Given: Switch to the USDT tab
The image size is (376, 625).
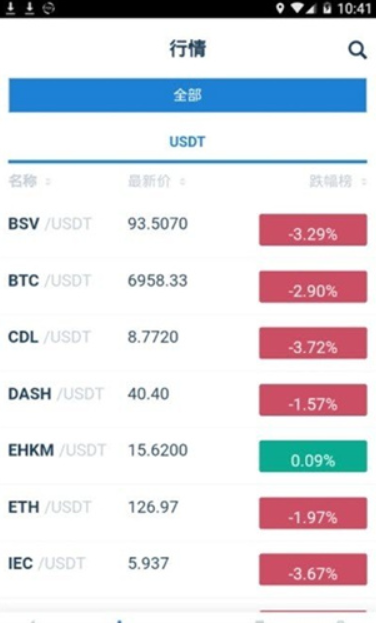Looking at the screenshot, I should point(187,142).
